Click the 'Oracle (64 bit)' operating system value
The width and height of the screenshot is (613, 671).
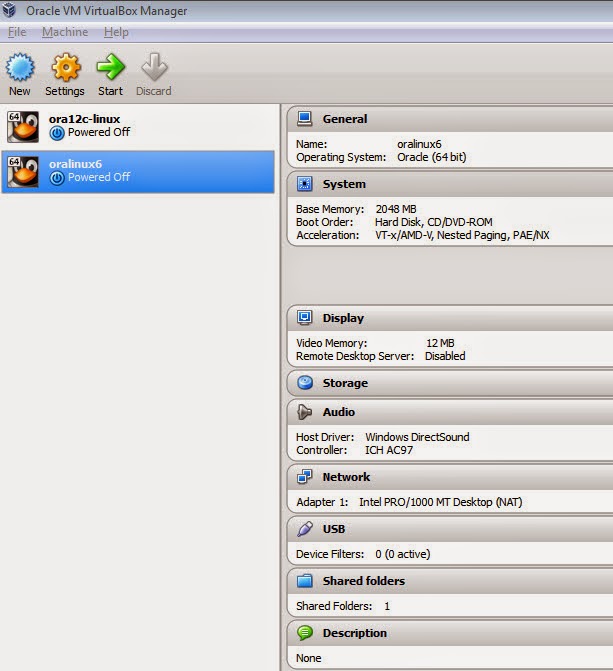[x=431, y=157]
